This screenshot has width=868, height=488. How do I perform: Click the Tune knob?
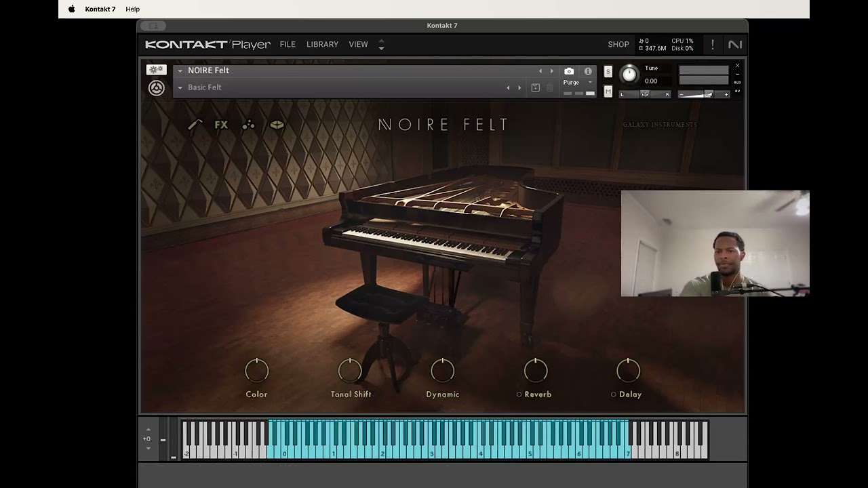pos(629,74)
